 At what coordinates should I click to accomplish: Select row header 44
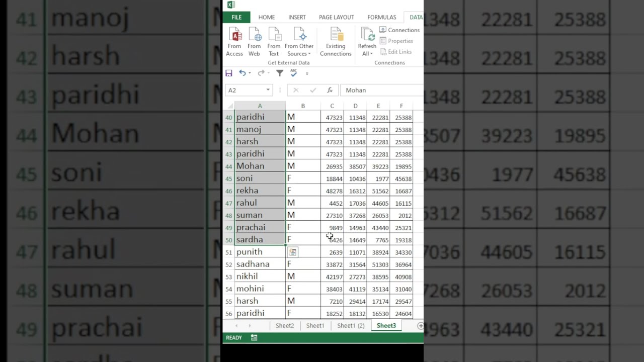click(x=229, y=166)
